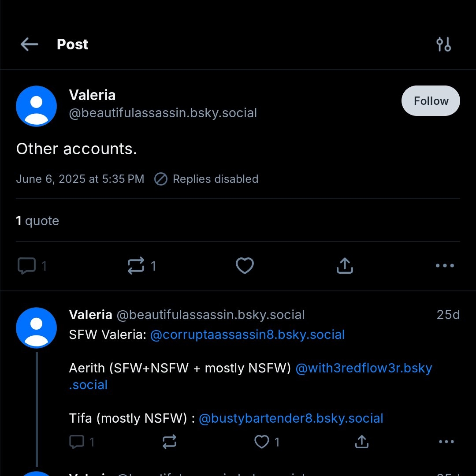Click the post timestamp June 6, 2025
This screenshot has width=476, height=476.
point(80,179)
